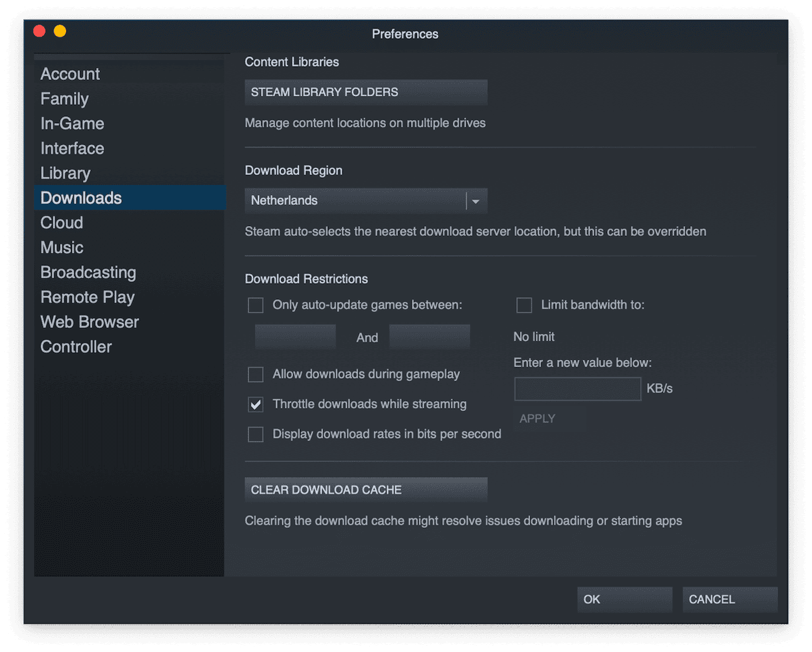The width and height of the screenshot is (812, 652).
Task: Open Steam Library Folders
Action: click(366, 92)
